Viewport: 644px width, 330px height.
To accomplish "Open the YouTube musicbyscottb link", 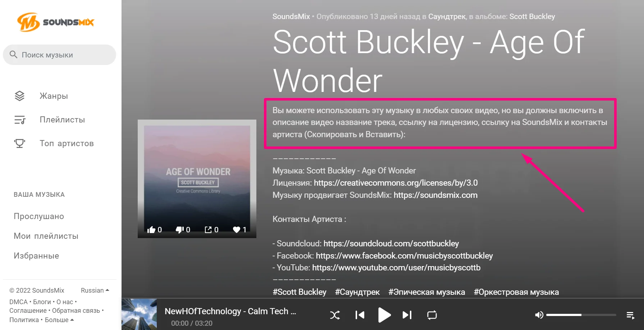I will [x=396, y=268].
